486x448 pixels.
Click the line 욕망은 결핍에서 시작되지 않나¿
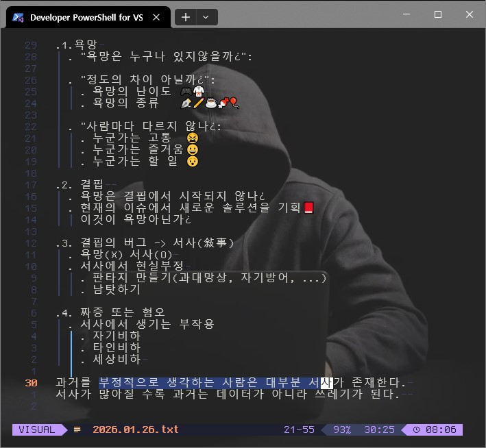click(173, 196)
